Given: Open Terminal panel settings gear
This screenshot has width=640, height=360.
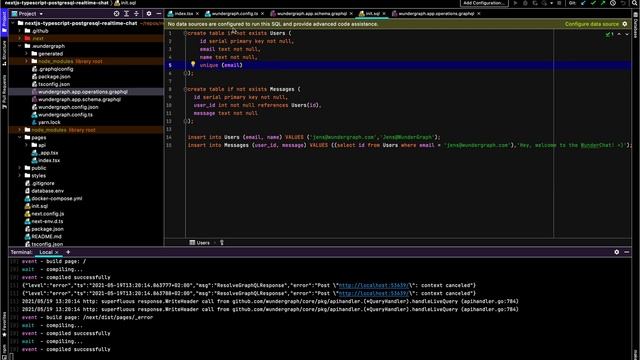Looking at the screenshot, I should [x=616, y=252].
